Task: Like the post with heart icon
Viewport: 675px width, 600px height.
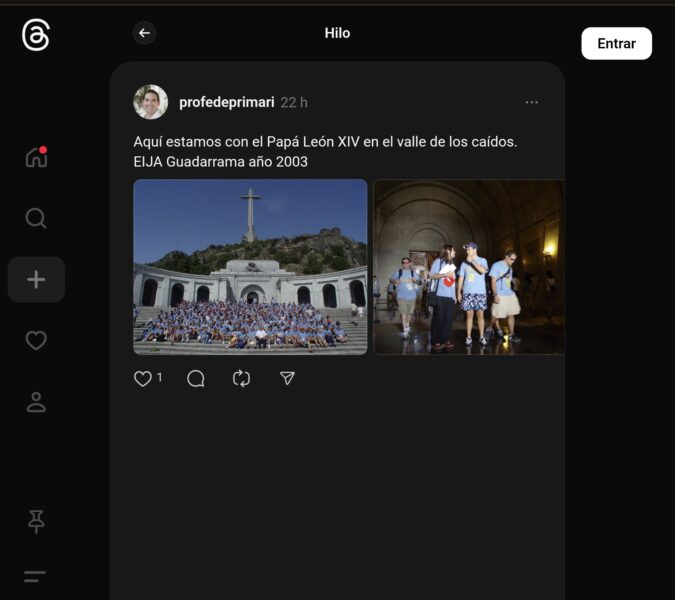Action: pos(142,379)
